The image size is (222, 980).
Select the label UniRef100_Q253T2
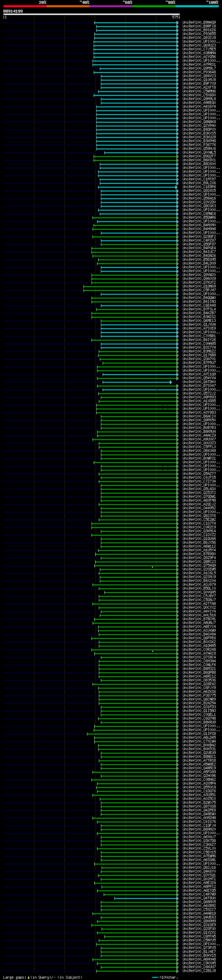[199, 493]
